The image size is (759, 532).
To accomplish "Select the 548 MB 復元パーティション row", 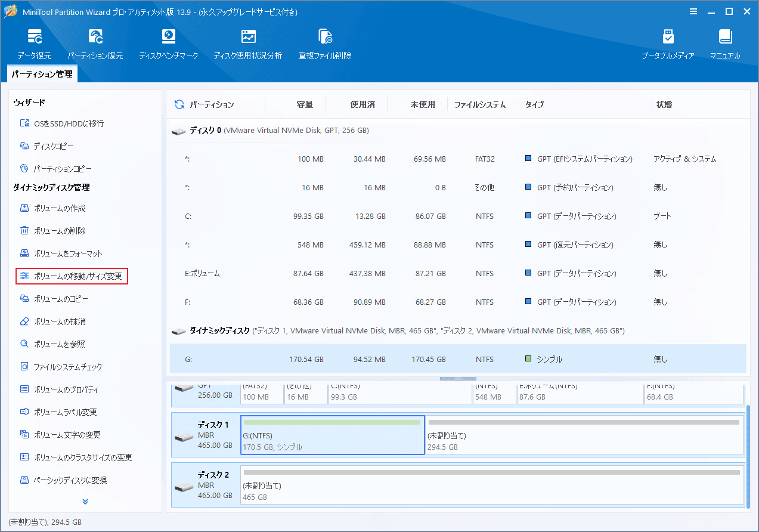I will click(459, 245).
